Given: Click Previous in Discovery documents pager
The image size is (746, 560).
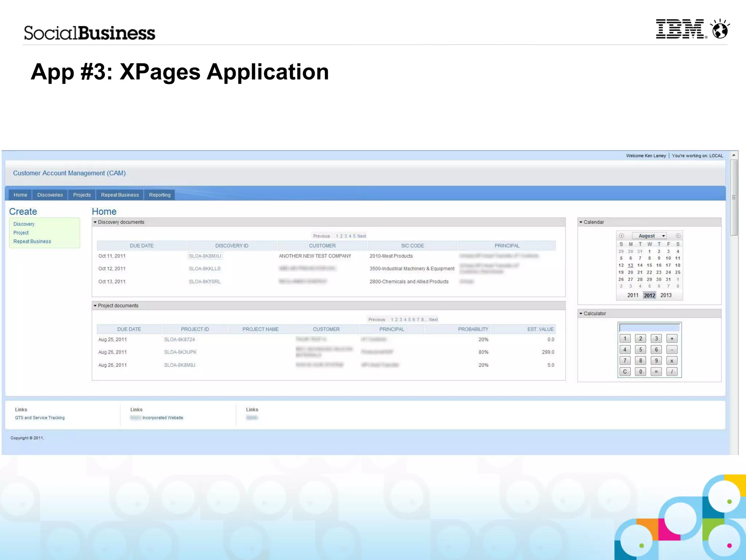Looking at the screenshot, I should click(321, 236).
